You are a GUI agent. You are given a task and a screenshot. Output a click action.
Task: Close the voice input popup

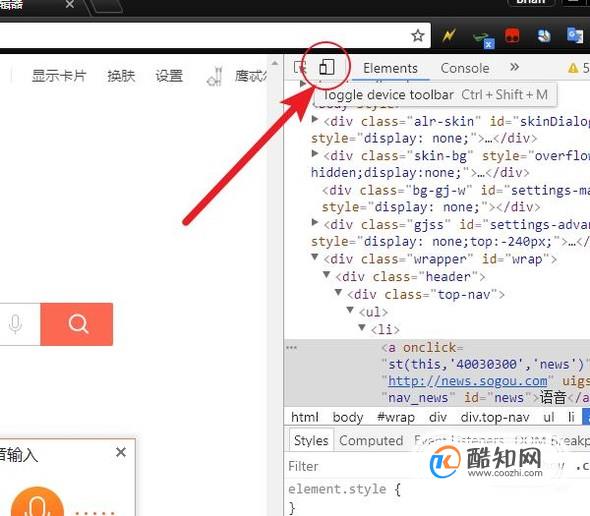pos(121,452)
